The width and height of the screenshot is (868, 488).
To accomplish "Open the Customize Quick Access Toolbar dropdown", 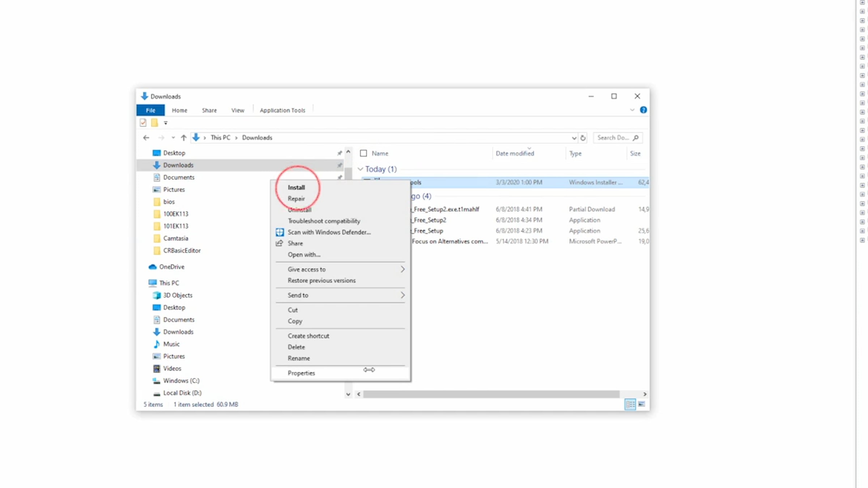I will click(x=166, y=123).
